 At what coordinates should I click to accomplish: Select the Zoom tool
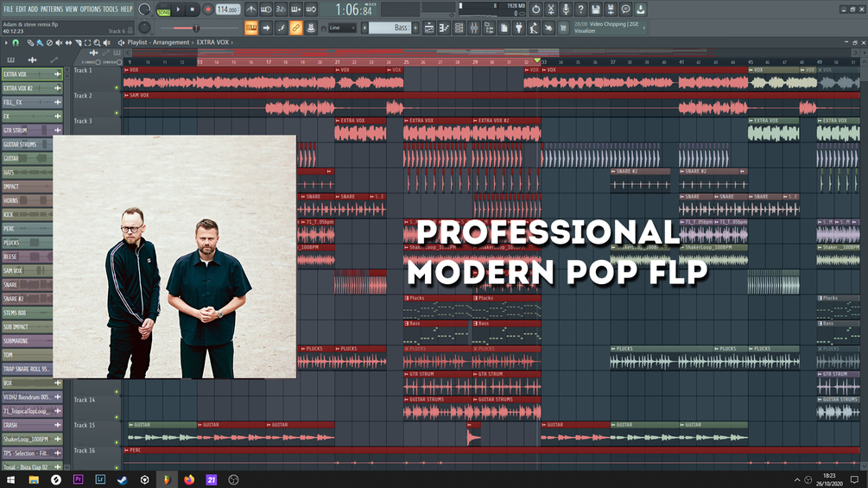(x=97, y=42)
